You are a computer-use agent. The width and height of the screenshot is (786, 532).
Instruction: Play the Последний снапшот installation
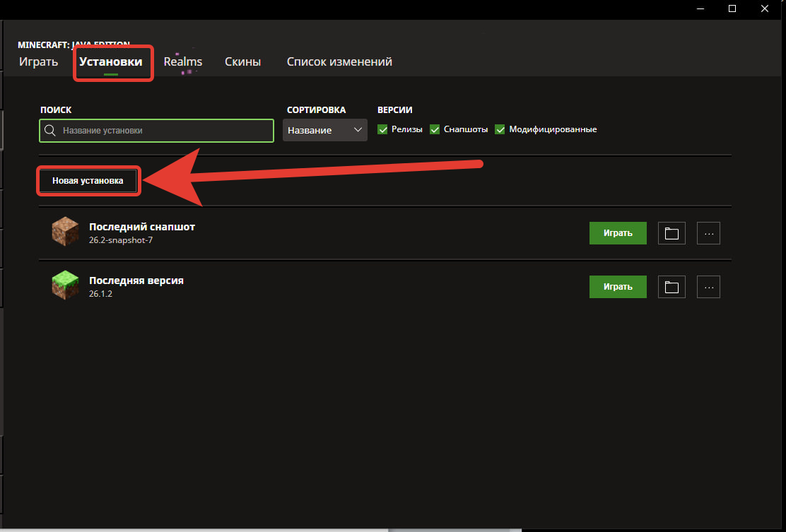point(618,233)
